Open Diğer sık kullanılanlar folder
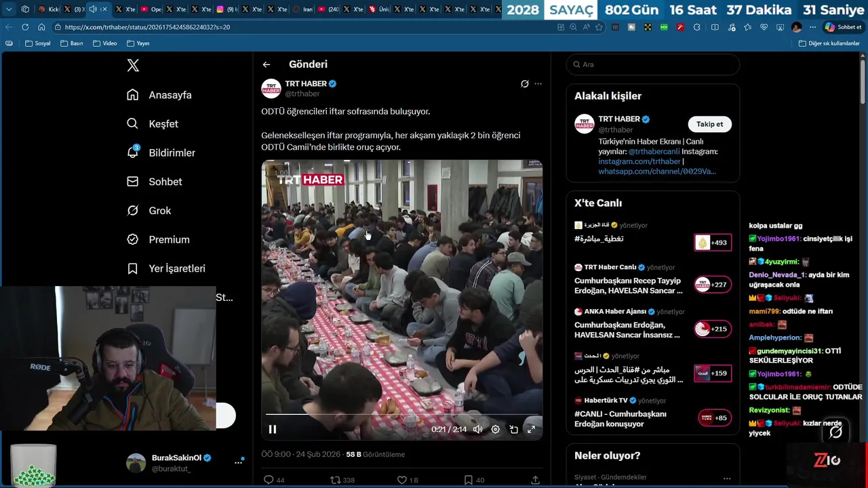Viewport: 868px width, 488px height. pos(829,43)
